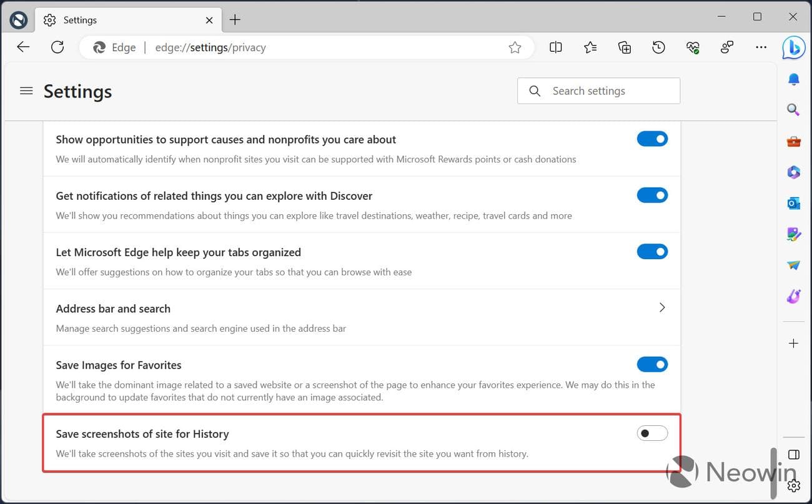This screenshot has height=504, width=812.
Task: Open the search sidebar tool
Action: [x=793, y=110]
